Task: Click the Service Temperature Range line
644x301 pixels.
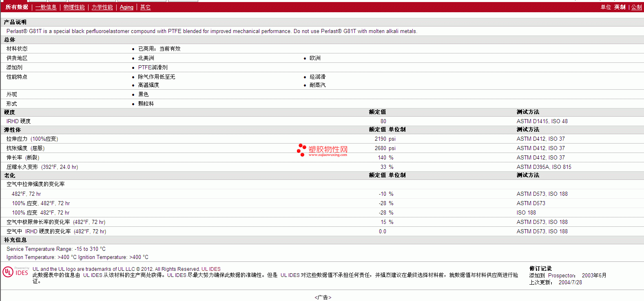Action: click(x=56, y=249)
